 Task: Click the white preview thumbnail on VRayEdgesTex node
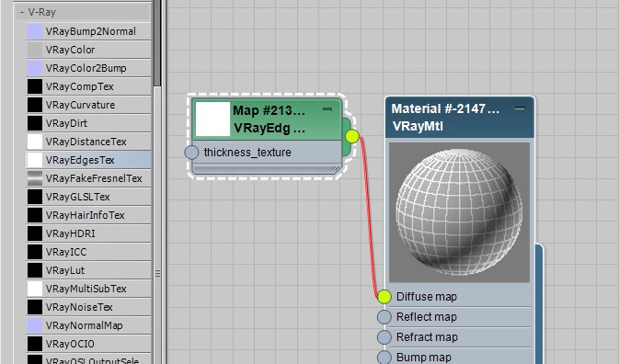click(212, 119)
